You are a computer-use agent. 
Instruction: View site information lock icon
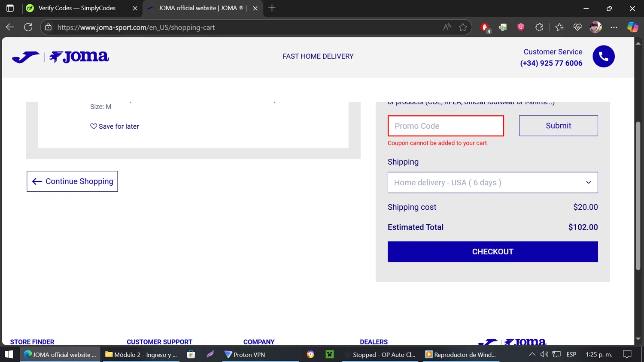(x=49, y=27)
